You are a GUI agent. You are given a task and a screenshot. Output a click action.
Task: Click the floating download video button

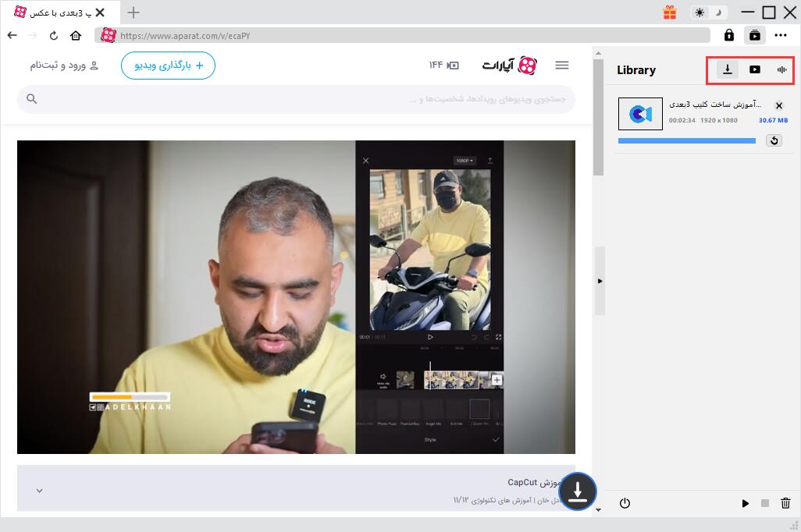[577, 491]
